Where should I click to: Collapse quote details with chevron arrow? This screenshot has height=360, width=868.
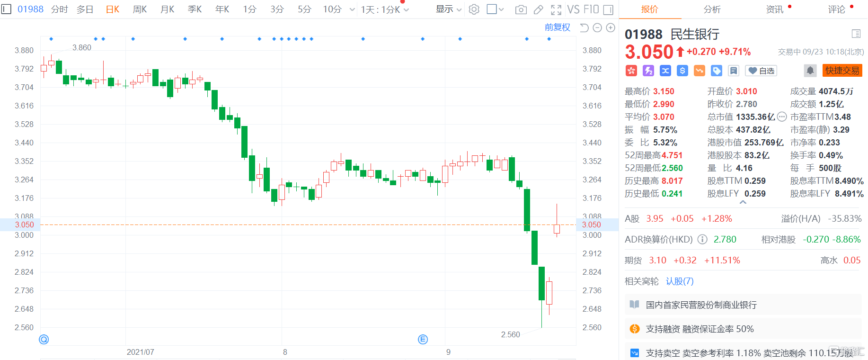pos(743,202)
